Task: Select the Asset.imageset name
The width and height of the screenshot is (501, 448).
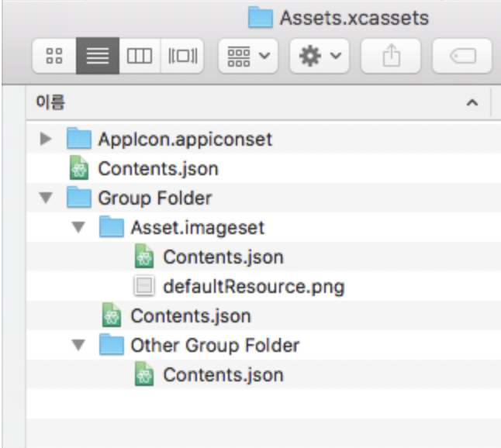Action: coord(198,228)
